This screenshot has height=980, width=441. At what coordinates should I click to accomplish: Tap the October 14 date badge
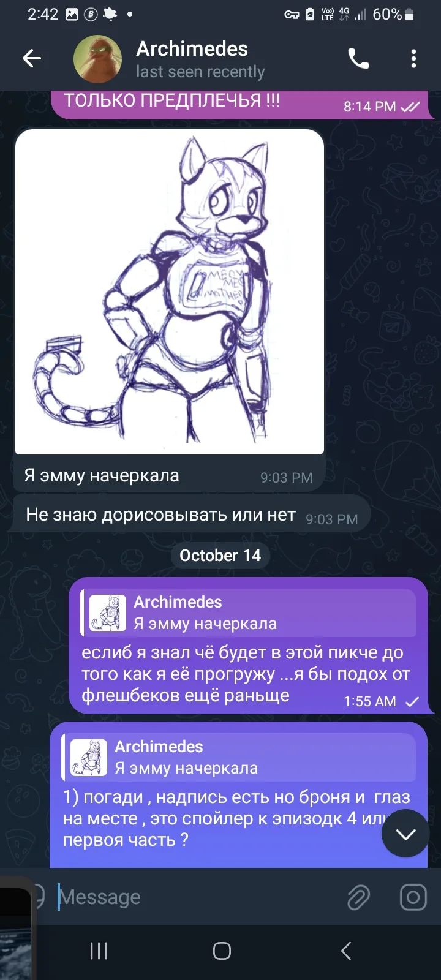click(x=221, y=556)
